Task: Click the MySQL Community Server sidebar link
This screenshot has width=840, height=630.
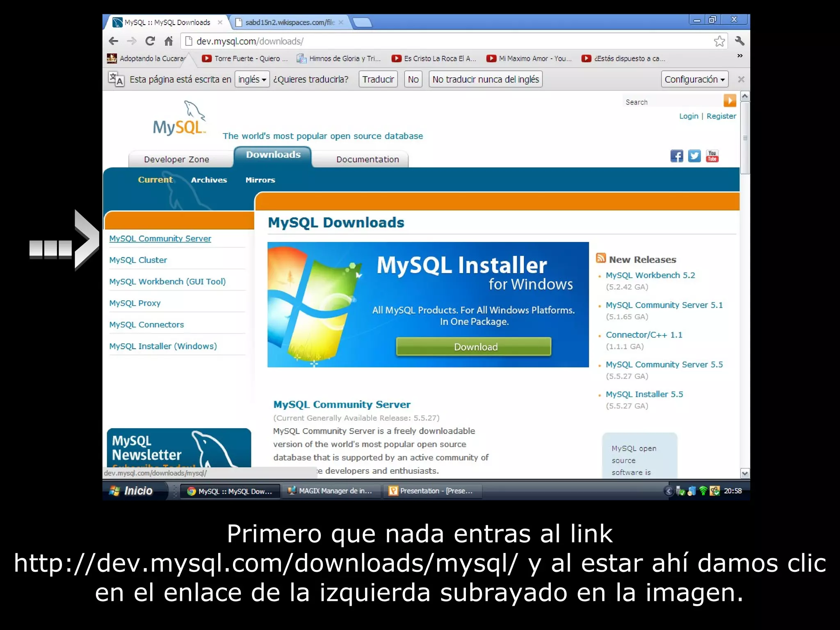Action: click(160, 238)
